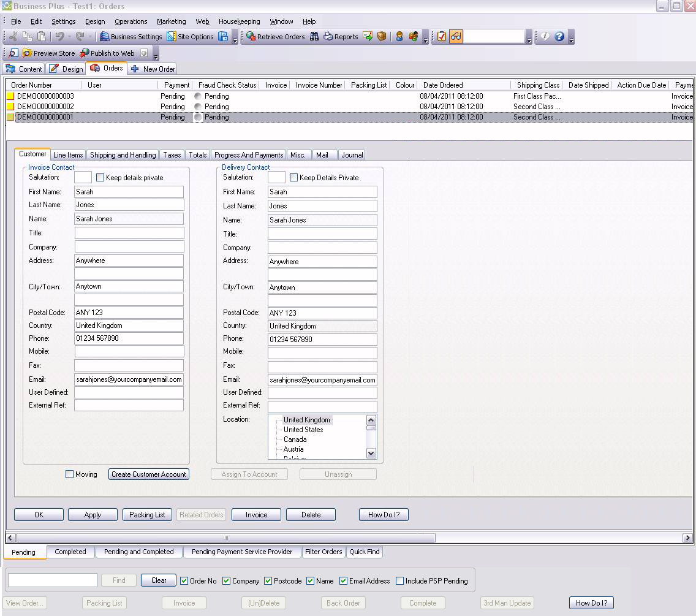Enable Keep details private in Invoice Contact
The height and width of the screenshot is (616, 696).
point(100,178)
